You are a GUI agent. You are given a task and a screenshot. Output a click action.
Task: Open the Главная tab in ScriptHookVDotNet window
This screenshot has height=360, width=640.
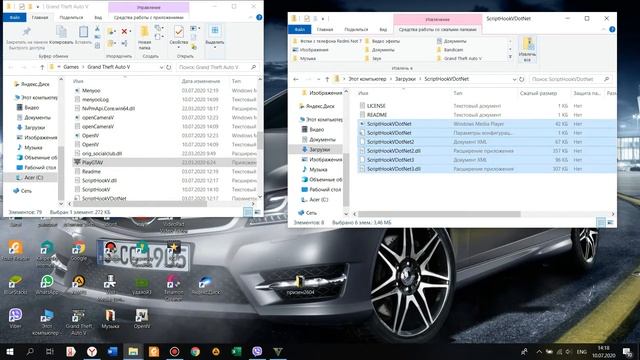pyautogui.click(x=325, y=29)
